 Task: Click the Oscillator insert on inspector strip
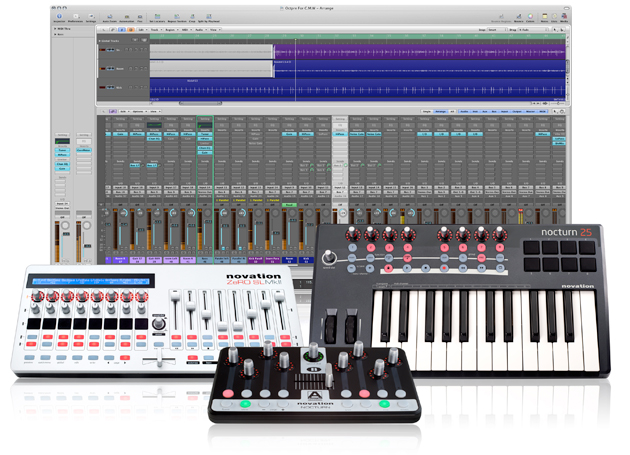[x=84, y=150]
